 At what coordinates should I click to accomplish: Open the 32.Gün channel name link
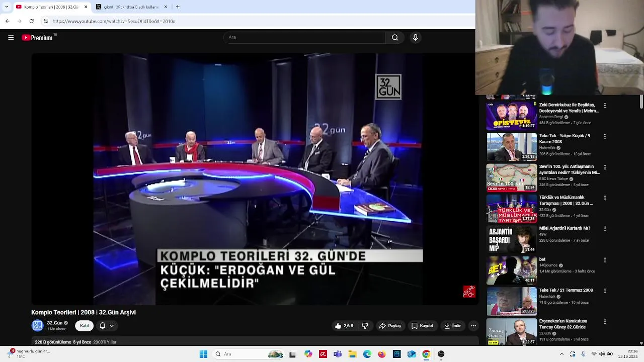54,323
